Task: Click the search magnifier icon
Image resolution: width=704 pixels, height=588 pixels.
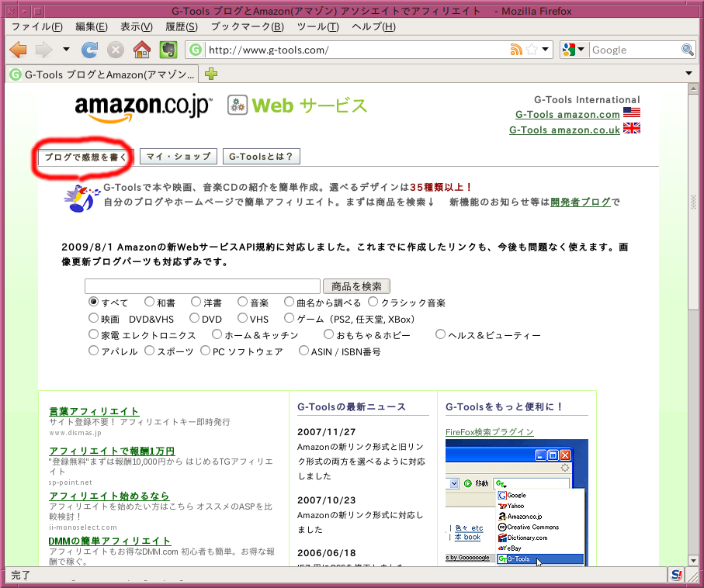Action: [x=688, y=50]
